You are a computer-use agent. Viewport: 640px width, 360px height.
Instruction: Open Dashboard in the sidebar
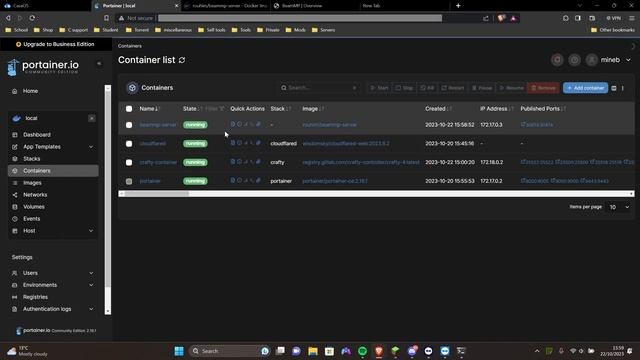coord(37,135)
